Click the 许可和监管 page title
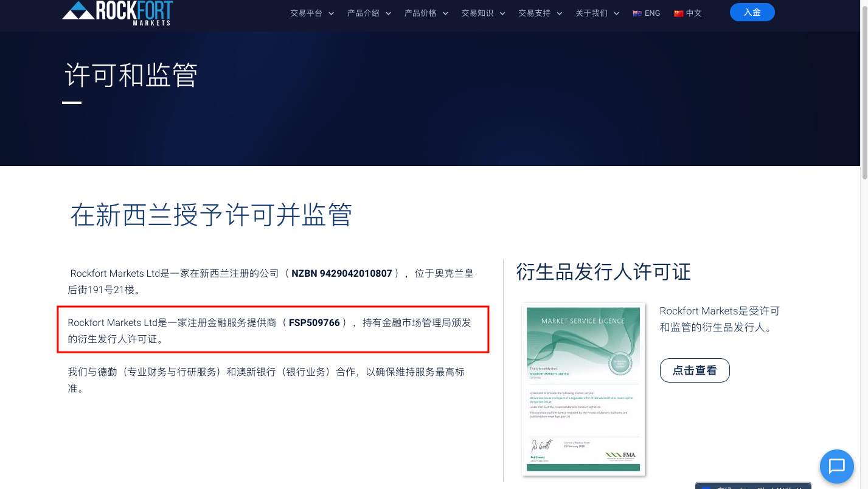This screenshot has height=489, width=868. [131, 75]
